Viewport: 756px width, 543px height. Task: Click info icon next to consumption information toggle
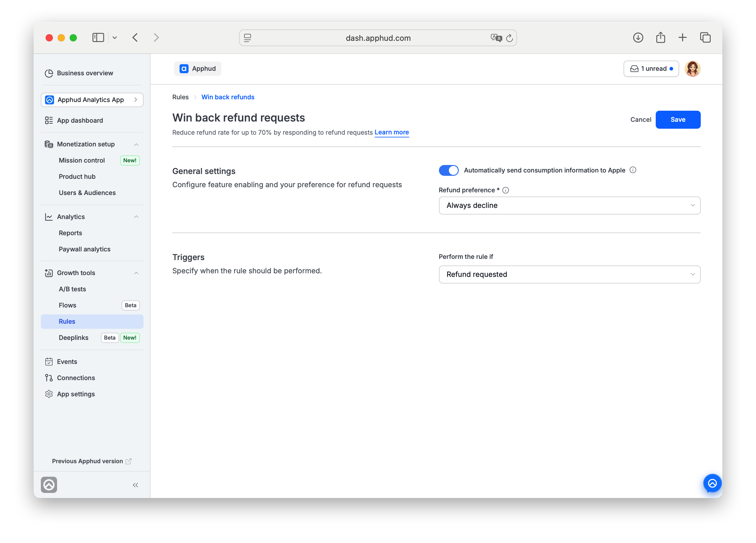pyautogui.click(x=633, y=170)
